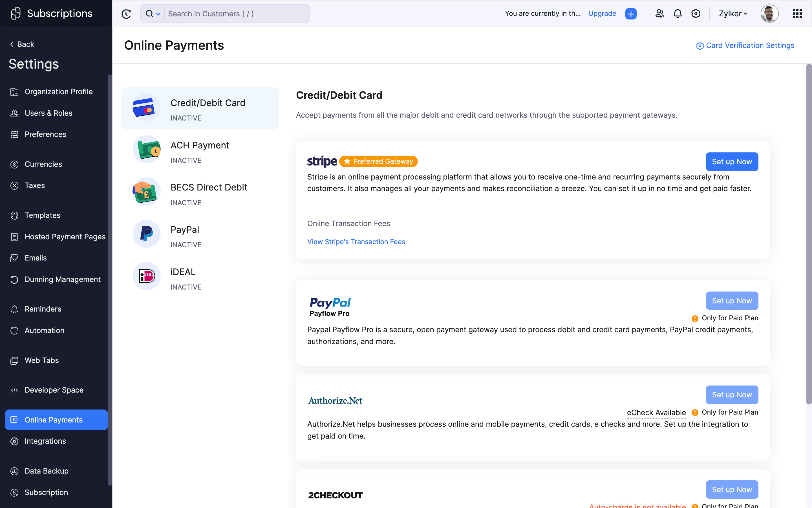
Task: Click the user profile avatar
Action: click(769, 14)
